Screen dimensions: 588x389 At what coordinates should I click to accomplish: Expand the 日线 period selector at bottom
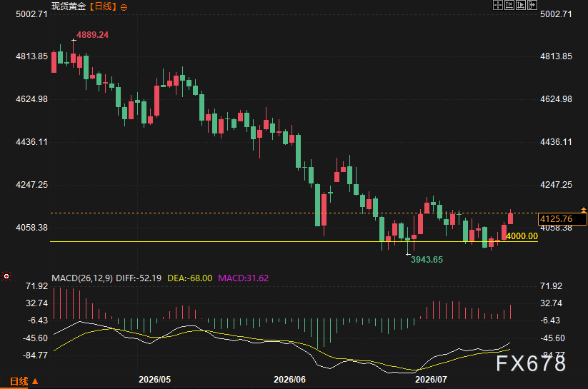[x=19, y=381]
